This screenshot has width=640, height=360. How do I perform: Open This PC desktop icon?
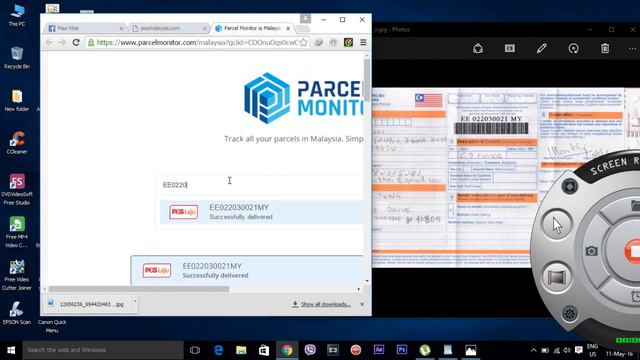(x=17, y=15)
